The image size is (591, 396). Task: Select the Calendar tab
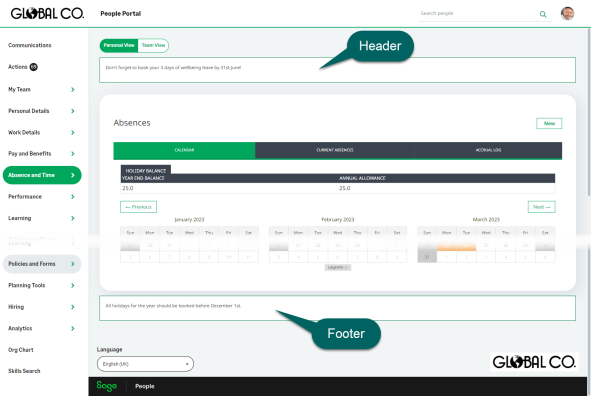pyautogui.click(x=184, y=150)
